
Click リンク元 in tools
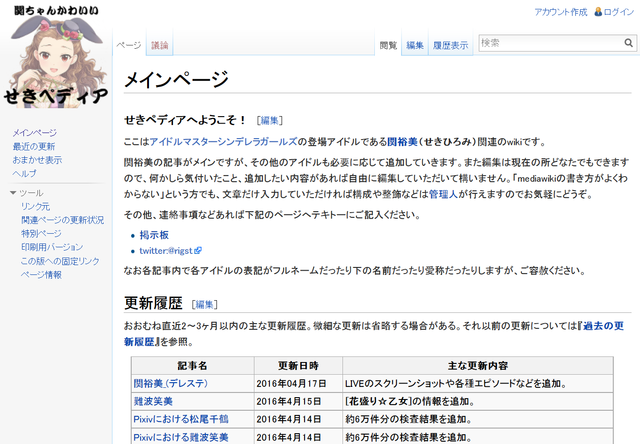tap(36, 206)
